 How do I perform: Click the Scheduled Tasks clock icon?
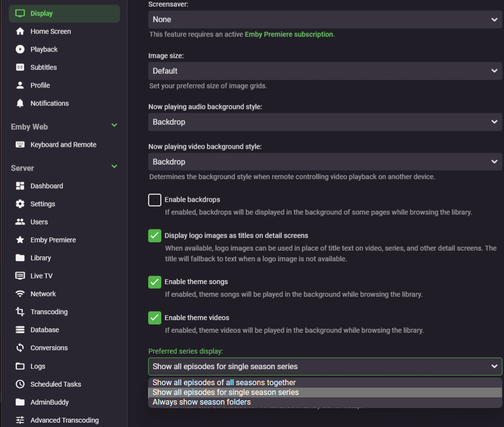tap(20, 384)
